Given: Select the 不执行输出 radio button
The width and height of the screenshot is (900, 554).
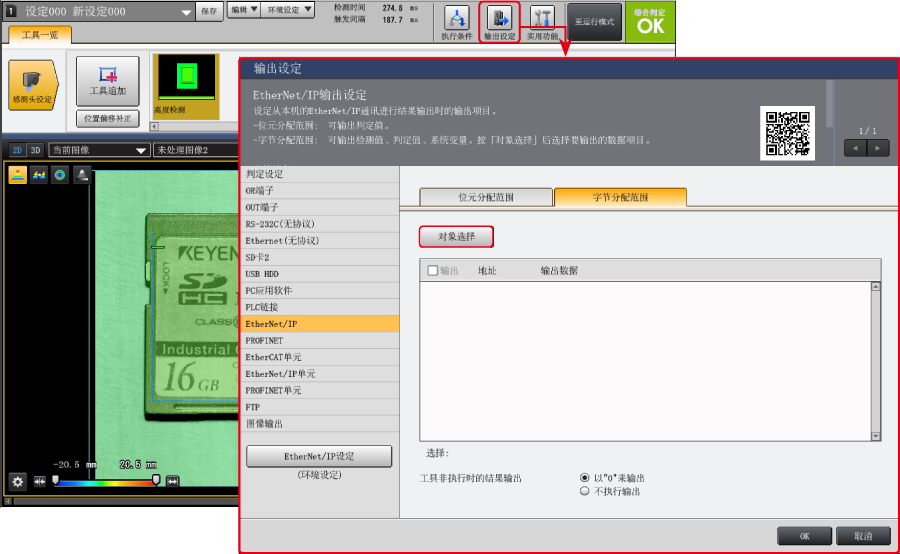Looking at the screenshot, I should click(585, 491).
